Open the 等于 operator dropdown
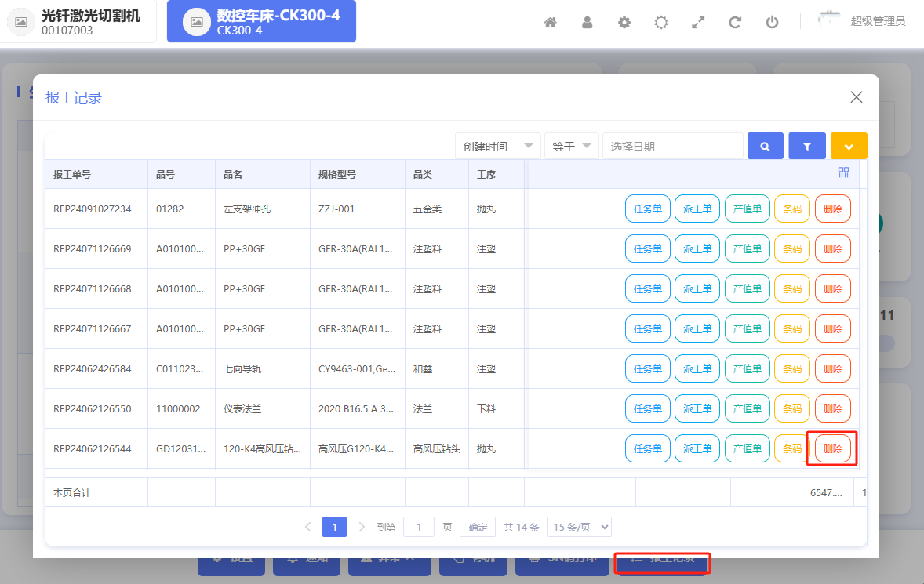Viewport: 924px width, 584px height. (x=571, y=146)
